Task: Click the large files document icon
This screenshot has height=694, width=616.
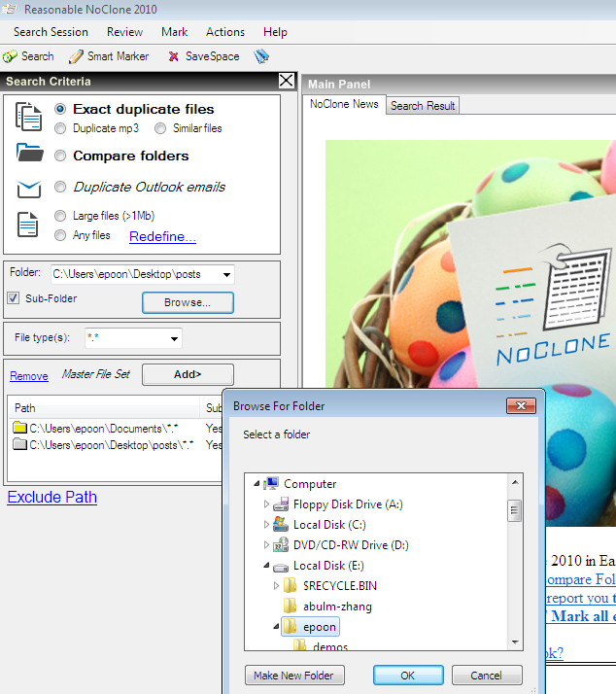Action: click(28, 225)
